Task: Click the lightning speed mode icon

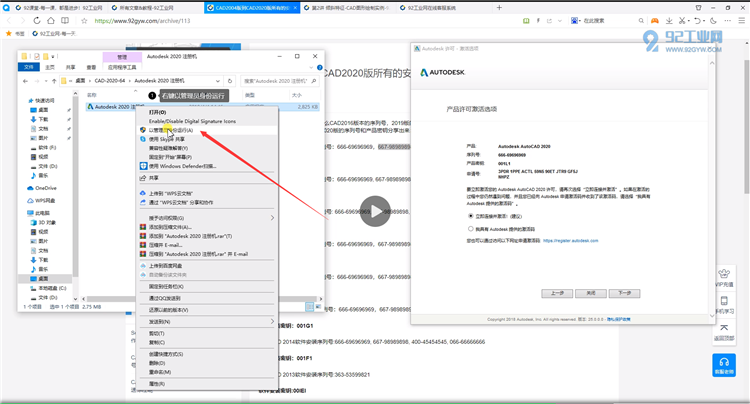Action: 538,21
